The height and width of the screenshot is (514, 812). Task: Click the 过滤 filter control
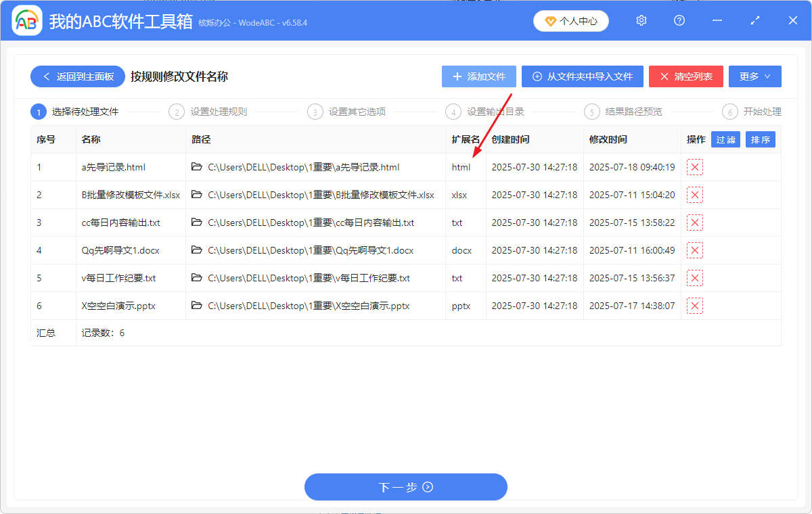click(725, 139)
